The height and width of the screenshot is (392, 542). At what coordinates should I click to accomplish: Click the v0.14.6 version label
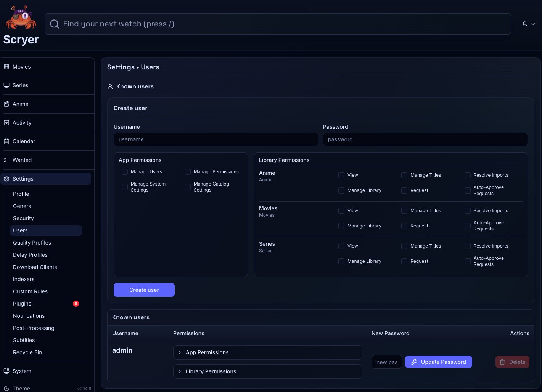click(x=84, y=389)
